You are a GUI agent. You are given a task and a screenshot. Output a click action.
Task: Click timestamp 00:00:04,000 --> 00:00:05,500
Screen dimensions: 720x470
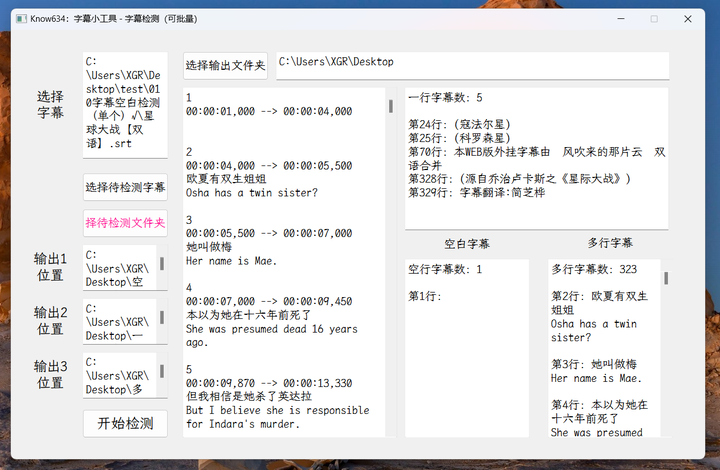click(269, 166)
